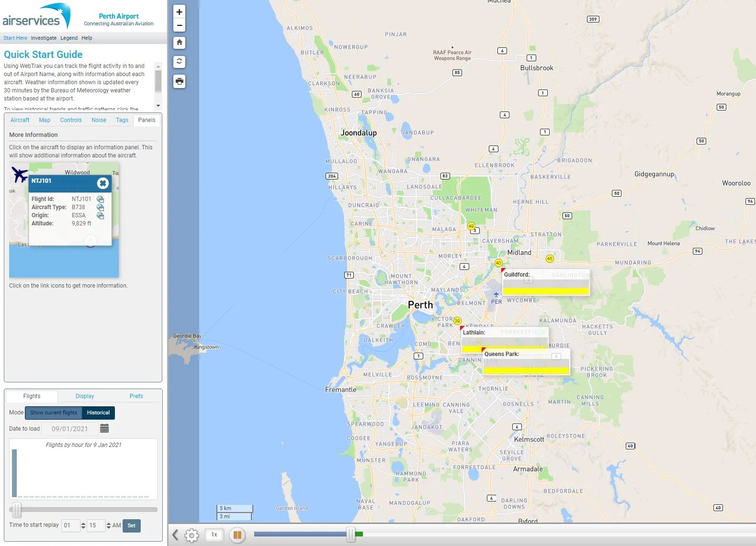This screenshot has height=546, width=756.
Task: Switch to the Prefs tab
Action: pos(136,396)
